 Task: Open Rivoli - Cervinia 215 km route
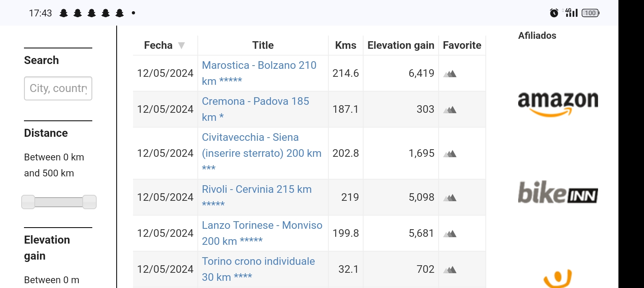click(257, 197)
